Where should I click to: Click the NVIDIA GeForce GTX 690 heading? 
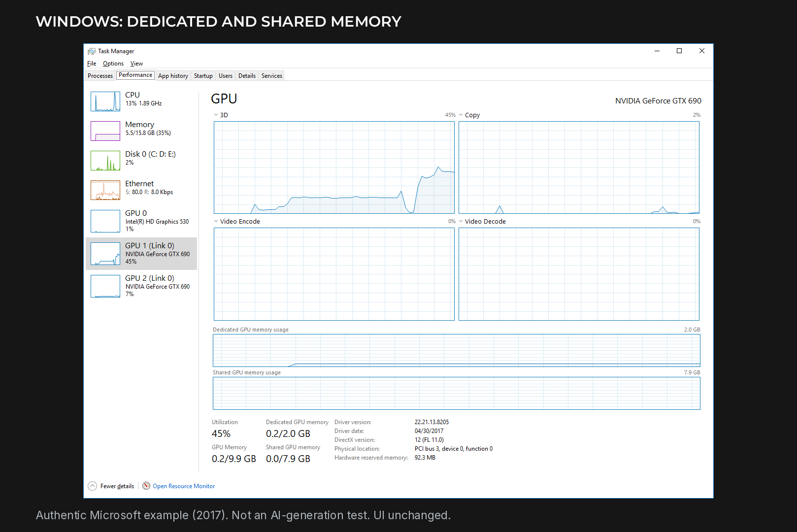pos(658,100)
